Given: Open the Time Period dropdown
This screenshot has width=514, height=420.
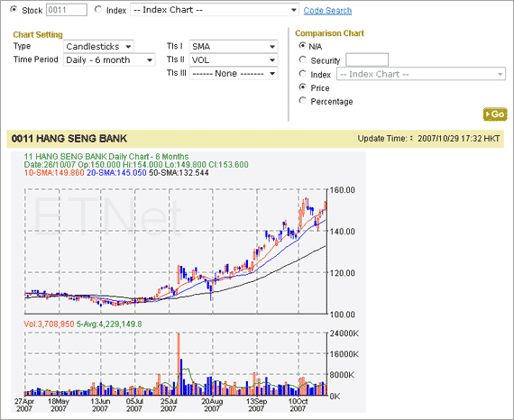Looking at the screenshot, I should pos(109,60).
